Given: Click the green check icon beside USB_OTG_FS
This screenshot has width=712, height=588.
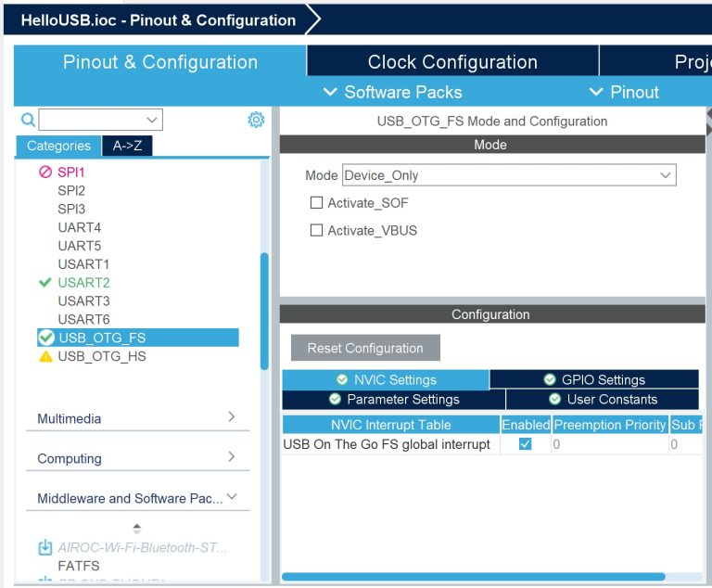Looking at the screenshot, I should (45, 338).
